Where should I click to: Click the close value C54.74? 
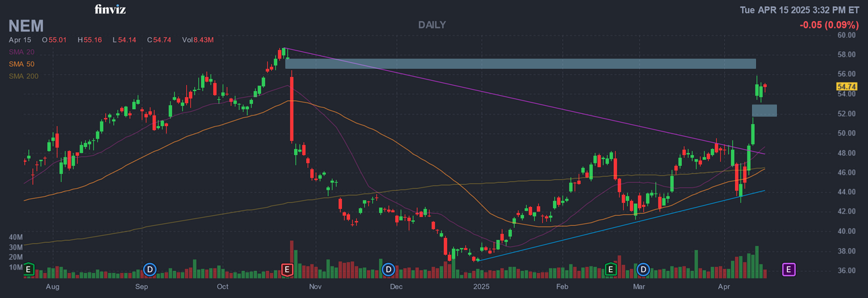pos(159,40)
